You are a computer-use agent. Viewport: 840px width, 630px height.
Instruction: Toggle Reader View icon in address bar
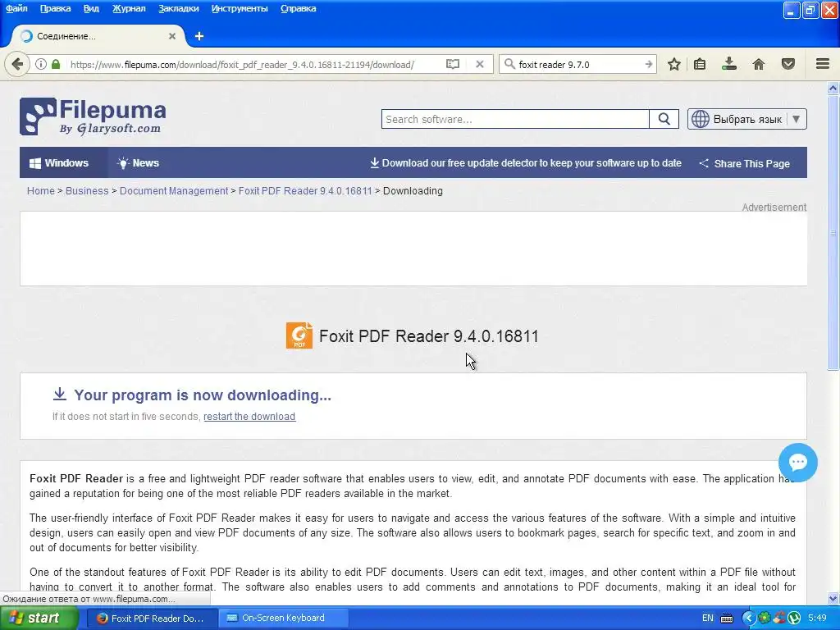point(453,64)
